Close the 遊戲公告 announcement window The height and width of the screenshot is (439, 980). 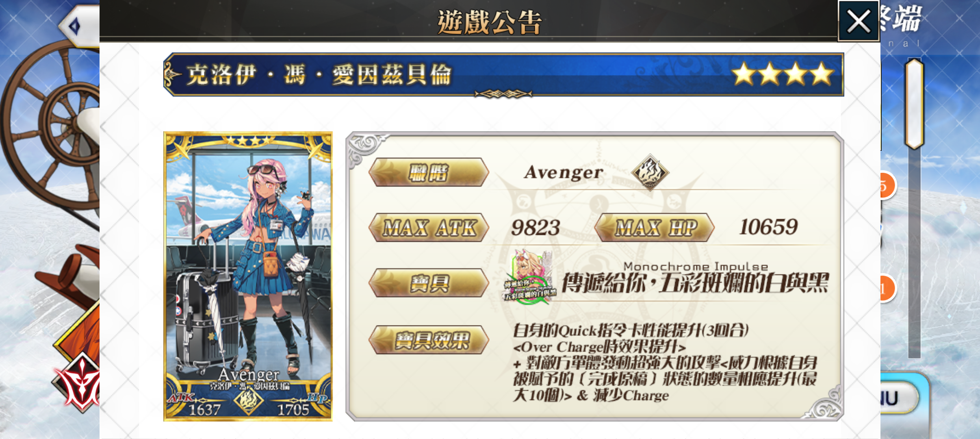pyautogui.click(x=858, y=21)
